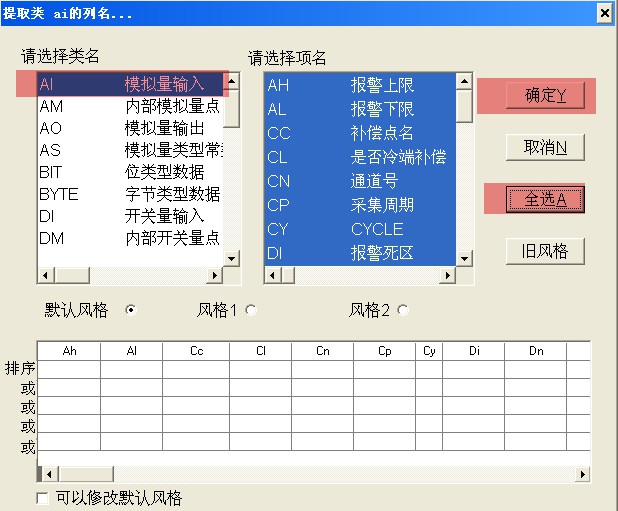Image resolution: width=618 pixels, height=511 pixels.
Task: Click the 排序 row cell under Ah
Action: 69,369
